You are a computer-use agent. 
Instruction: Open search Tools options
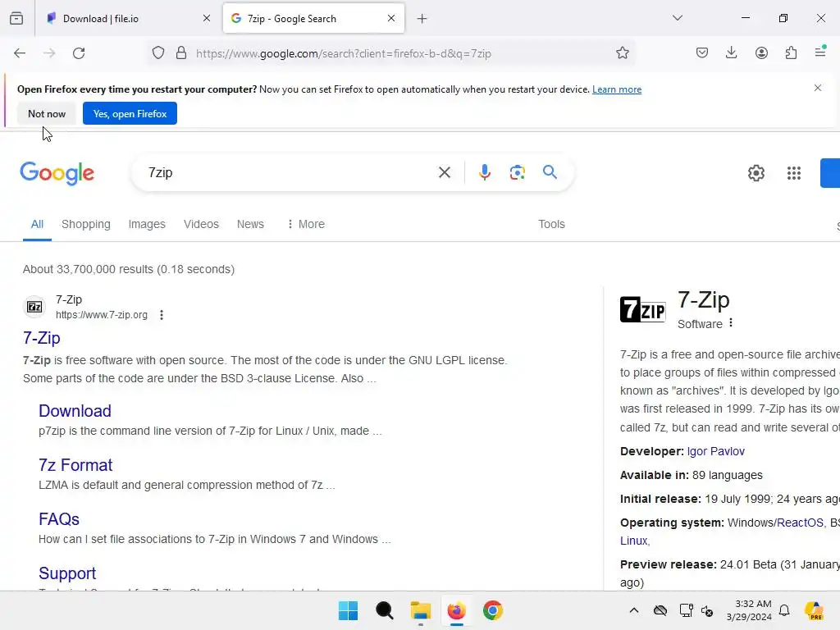tap(551, 224)
